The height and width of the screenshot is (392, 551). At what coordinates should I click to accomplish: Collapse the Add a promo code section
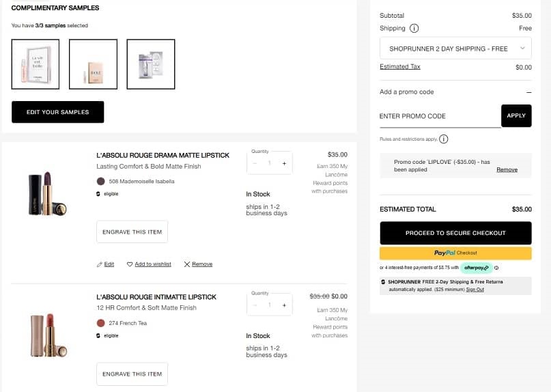528,92
